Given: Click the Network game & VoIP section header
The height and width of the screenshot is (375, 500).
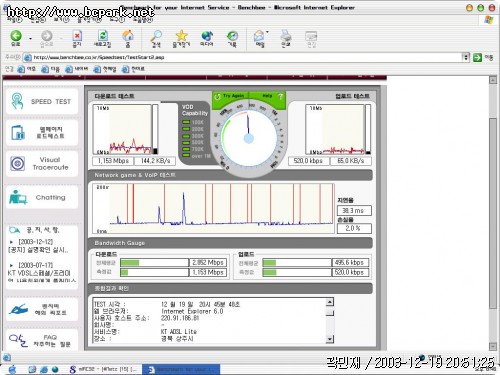Looking at the screenshot, I should coord(135,175).
